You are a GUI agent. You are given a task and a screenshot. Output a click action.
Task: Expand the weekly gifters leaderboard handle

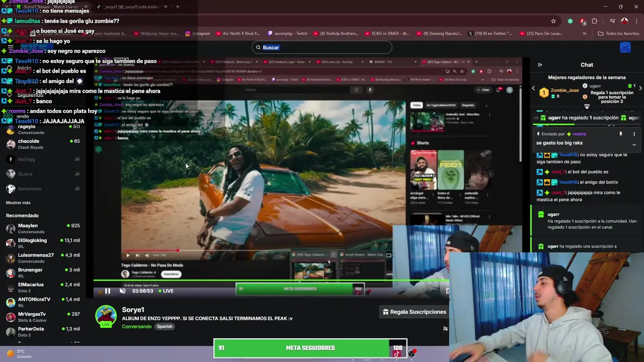[587, 107]
